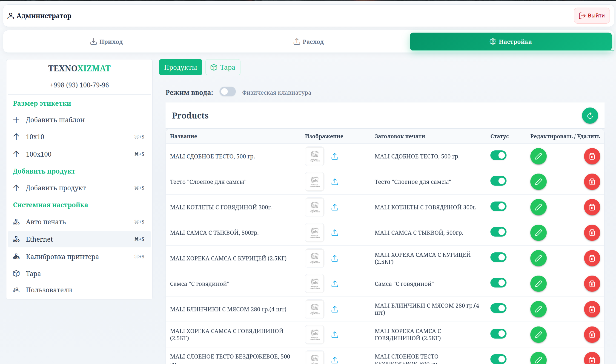The image size is (616, 364).
Task: Click placeholder thumbnail of Самса "С говядиной"
Action: [315, 284]
